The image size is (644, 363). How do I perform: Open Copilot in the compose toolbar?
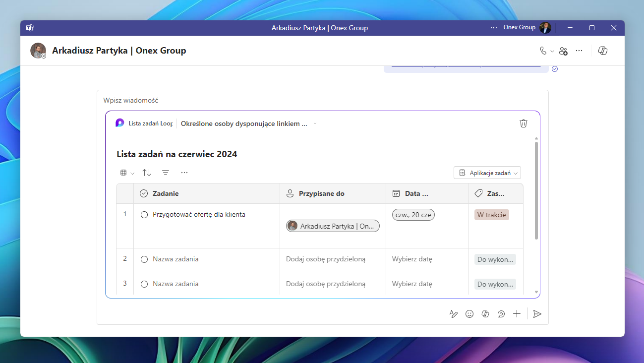coord(485,314)
